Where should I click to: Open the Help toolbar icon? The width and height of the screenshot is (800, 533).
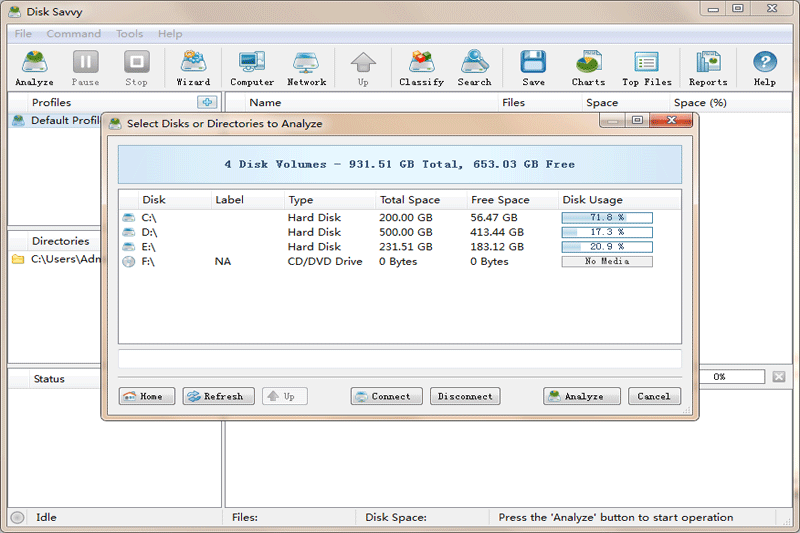764,68
